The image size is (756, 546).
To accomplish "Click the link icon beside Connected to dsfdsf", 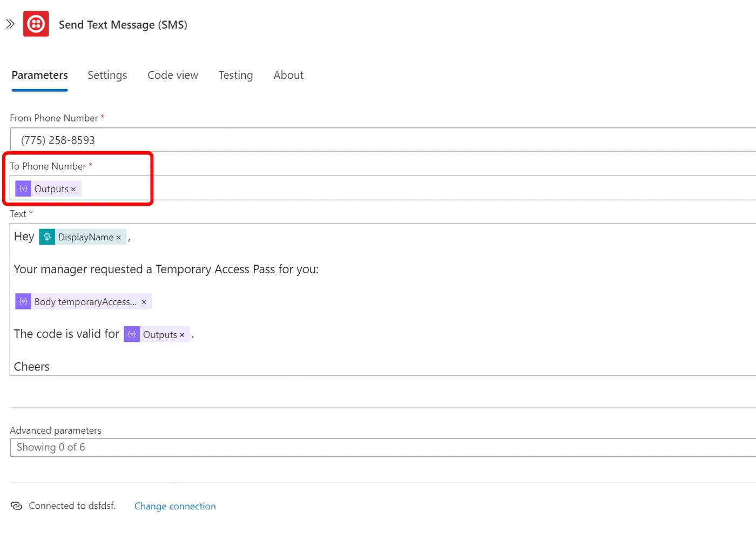I will point(17,506).
